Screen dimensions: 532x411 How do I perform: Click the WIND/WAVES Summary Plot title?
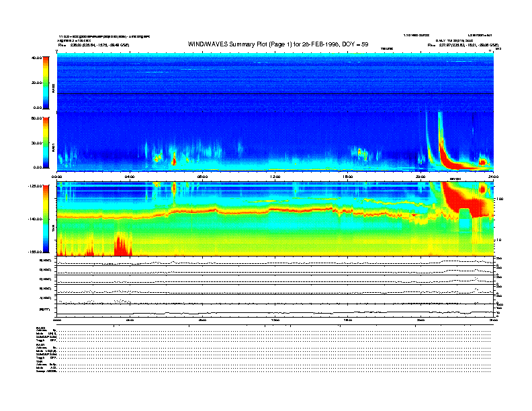[278, 44]
